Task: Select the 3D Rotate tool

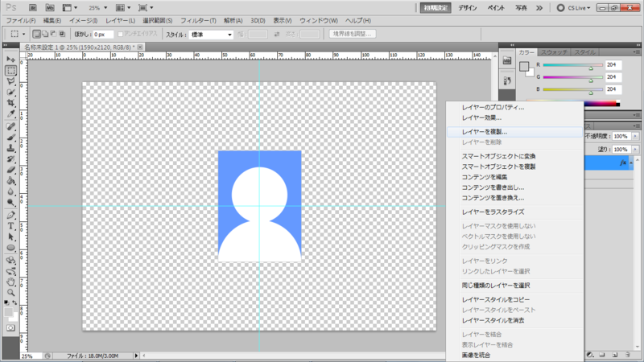Action: click(x=10, y=260)
